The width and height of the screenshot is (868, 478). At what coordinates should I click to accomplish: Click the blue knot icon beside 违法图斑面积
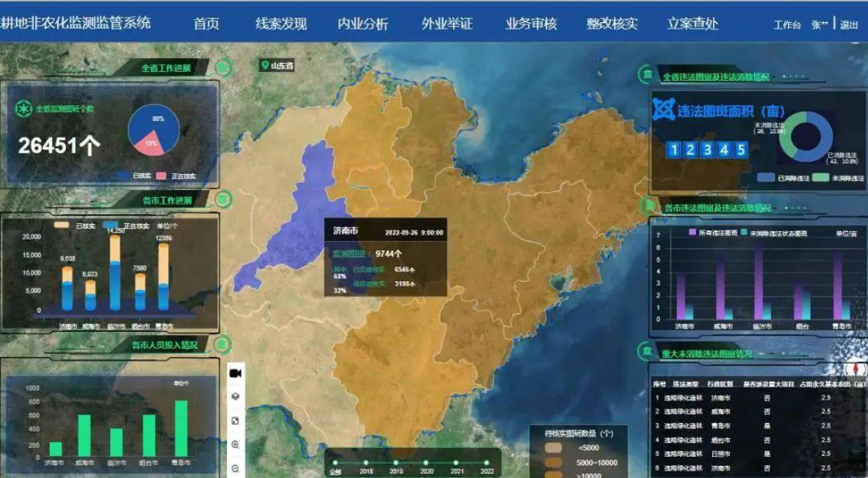tap(664, 109)
